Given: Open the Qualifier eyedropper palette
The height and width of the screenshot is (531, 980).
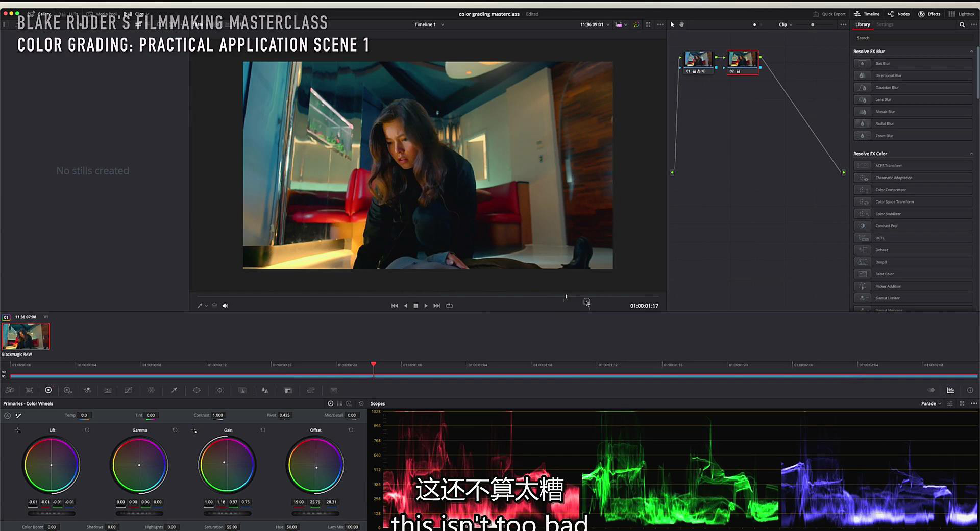Looking at the screenshot, I should point(174,390).
